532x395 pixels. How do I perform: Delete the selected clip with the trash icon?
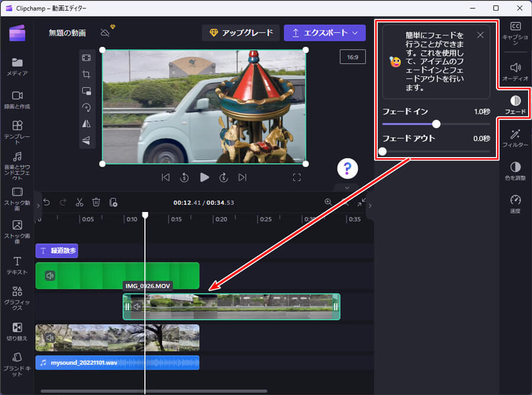96,203
